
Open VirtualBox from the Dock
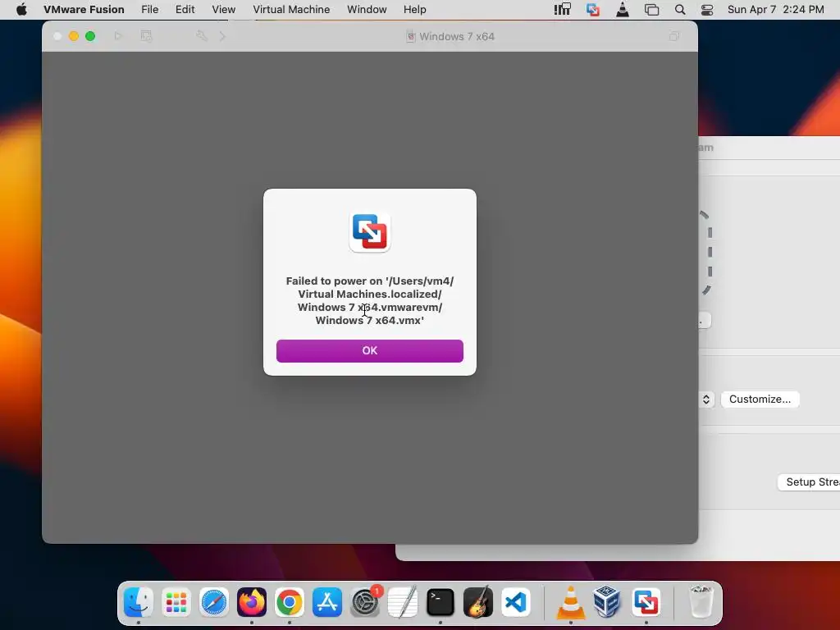coord(607,602)
